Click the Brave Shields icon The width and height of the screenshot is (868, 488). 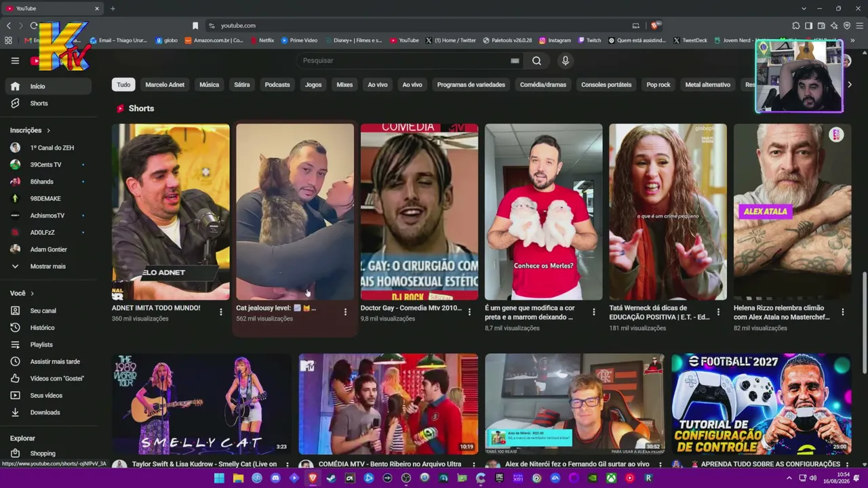click(654, 26)
